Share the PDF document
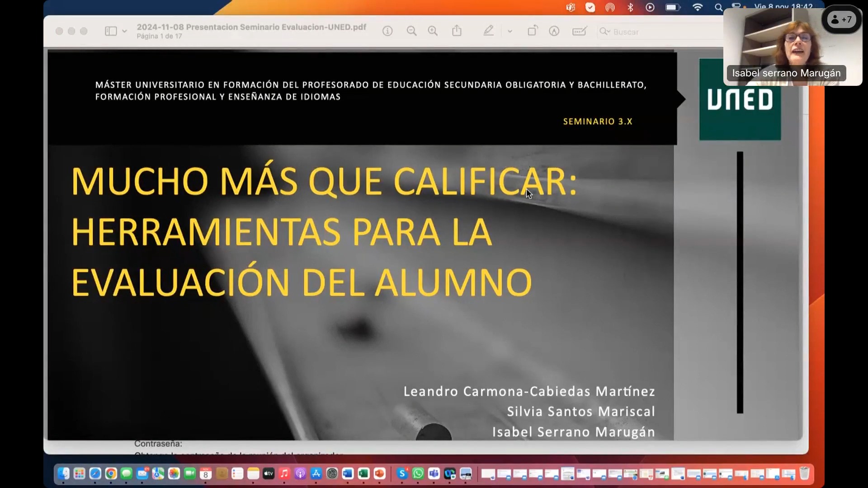 click(457, 31)
